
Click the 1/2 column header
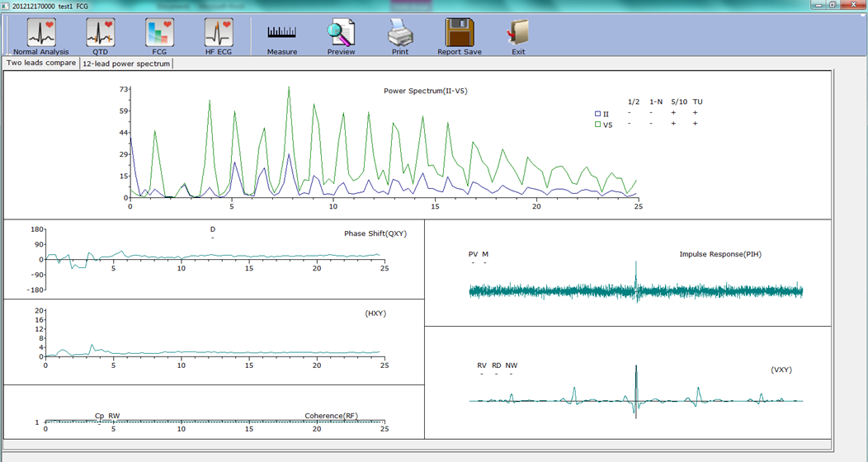tap(634, 101)
